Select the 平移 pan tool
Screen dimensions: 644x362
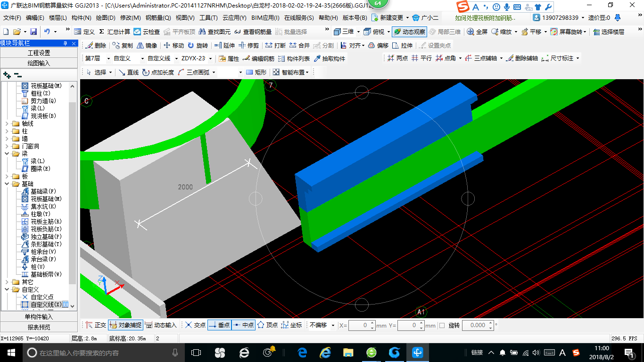(531, 32)
